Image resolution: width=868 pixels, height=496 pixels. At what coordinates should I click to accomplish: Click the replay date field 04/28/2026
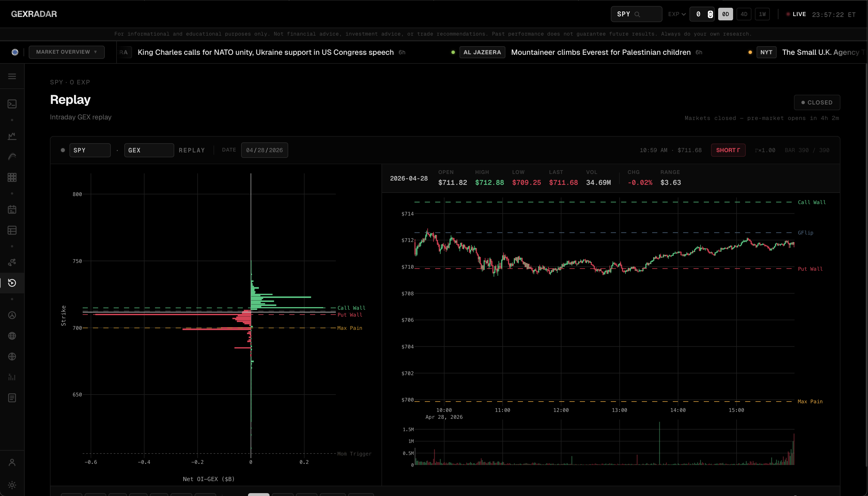264,150
